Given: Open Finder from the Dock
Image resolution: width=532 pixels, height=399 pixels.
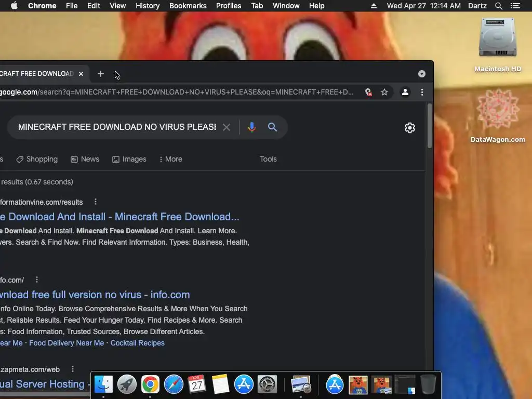Looking at the screenshot, I should [103, 384].
